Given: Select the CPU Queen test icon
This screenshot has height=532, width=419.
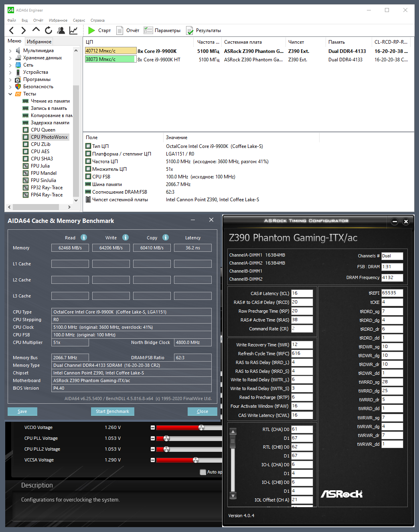Looking at the screenshot, I should click(x=26, y=130).
